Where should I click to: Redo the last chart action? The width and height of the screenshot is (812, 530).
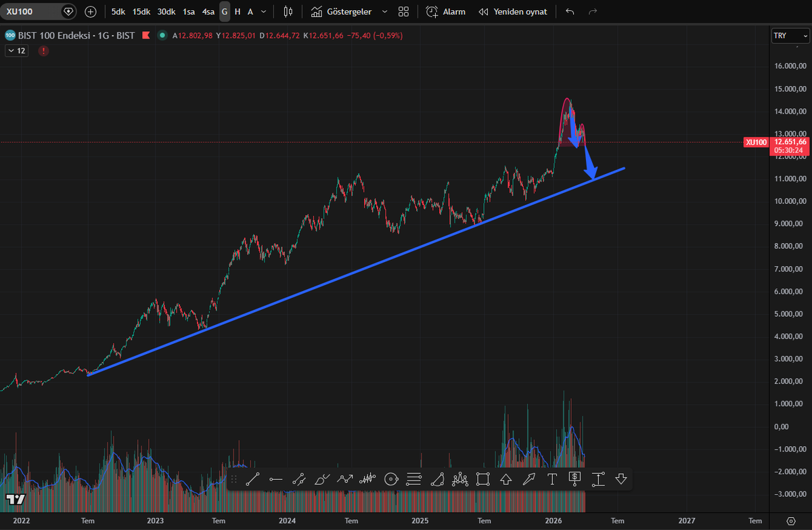(x=593, y=12)
